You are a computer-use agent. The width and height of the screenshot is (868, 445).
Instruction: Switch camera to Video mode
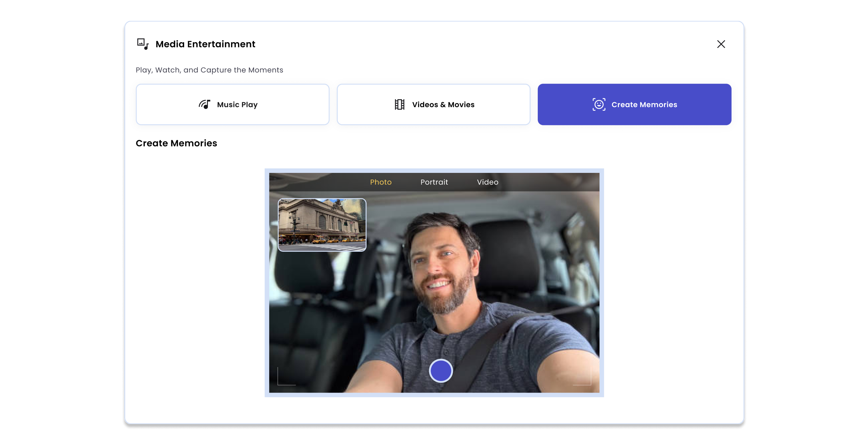coord(487,182)
